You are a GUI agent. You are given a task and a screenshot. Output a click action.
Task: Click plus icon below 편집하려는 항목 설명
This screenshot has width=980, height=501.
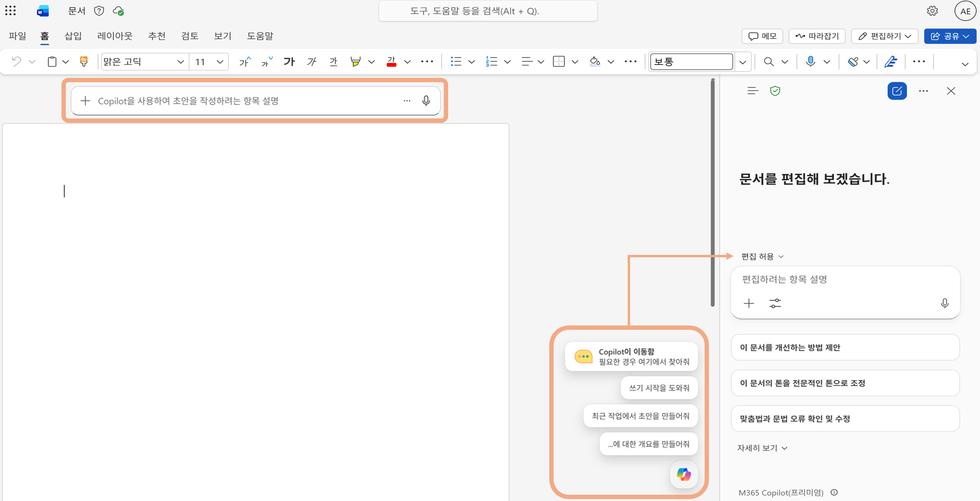point(749,303)
